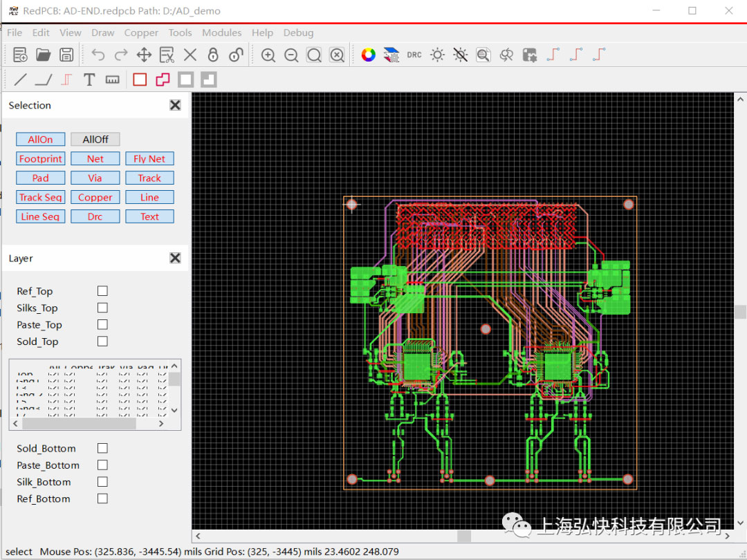
Task: Enable the Silks_Top layer checkbox
Action: click(102, 308)
